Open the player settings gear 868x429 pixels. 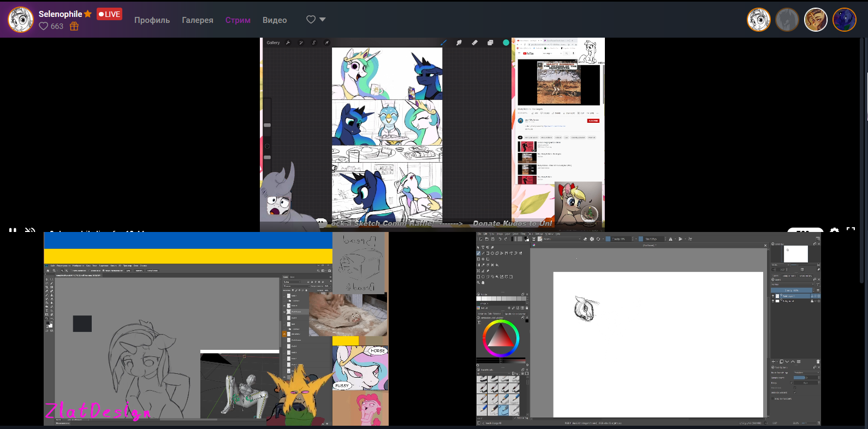click(834, 230)
